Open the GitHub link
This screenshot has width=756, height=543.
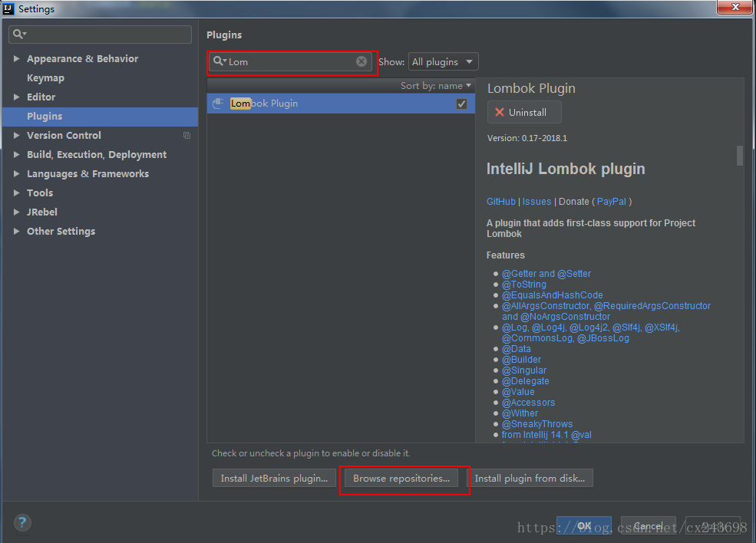pyautogui.click(x=501, y=202)
